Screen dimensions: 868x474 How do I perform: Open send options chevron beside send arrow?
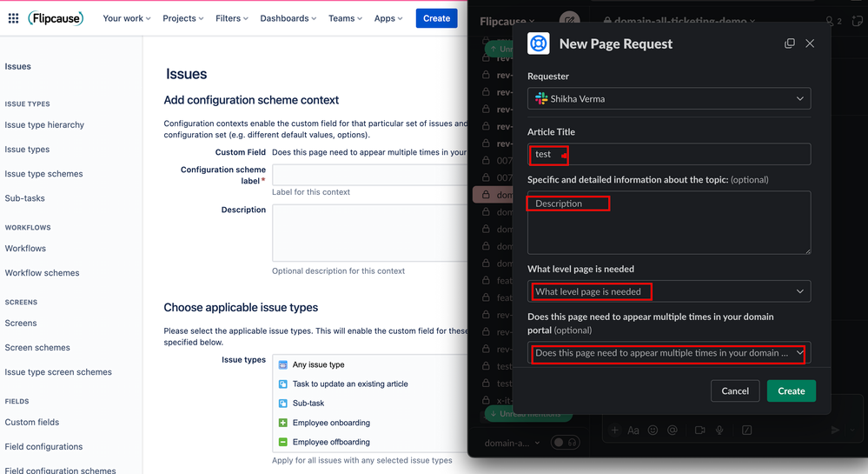tap(852, 431)
